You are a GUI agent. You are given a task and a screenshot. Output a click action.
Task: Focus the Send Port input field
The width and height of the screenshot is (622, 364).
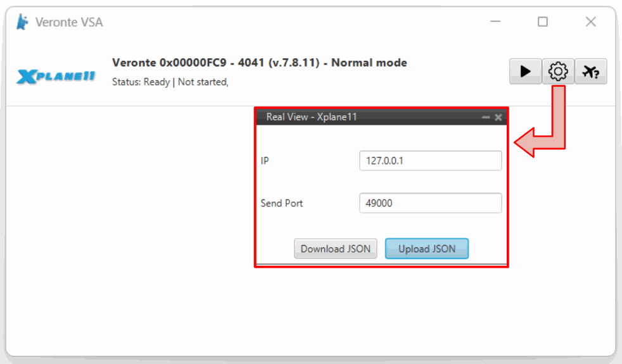pos(430,203)
